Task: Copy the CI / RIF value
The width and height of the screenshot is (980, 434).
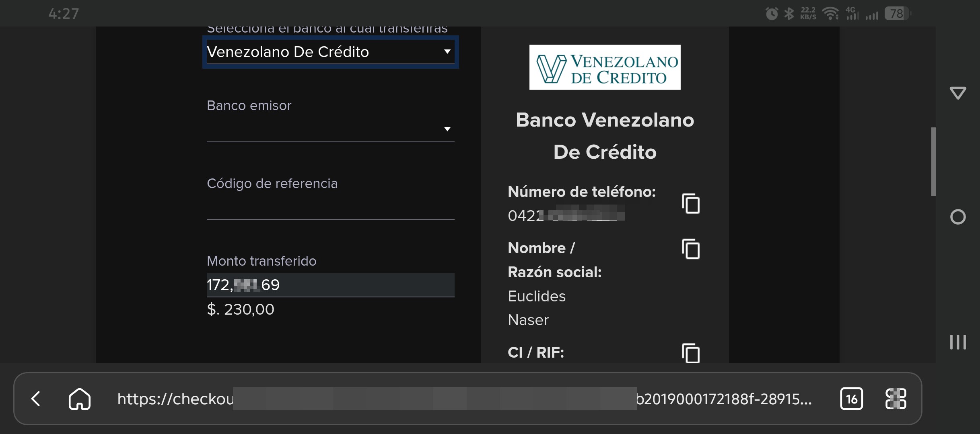Action: (x=691, y=353)
